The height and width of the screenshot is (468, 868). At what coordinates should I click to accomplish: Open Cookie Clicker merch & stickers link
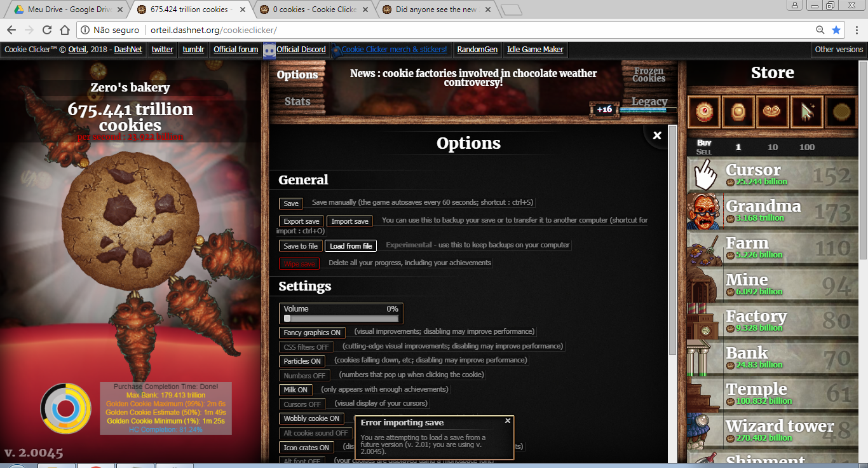pyautogui.click(x=394, y=50)
